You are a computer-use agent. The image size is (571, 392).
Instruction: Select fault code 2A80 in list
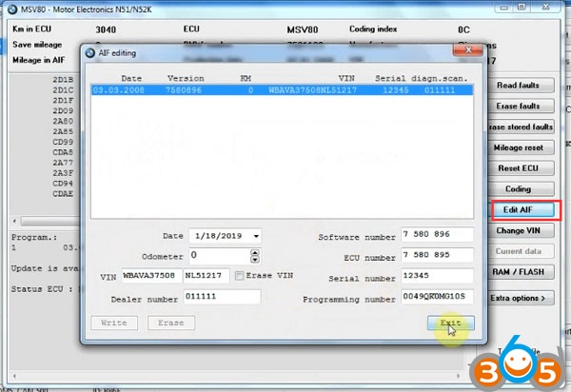point(63,121)
